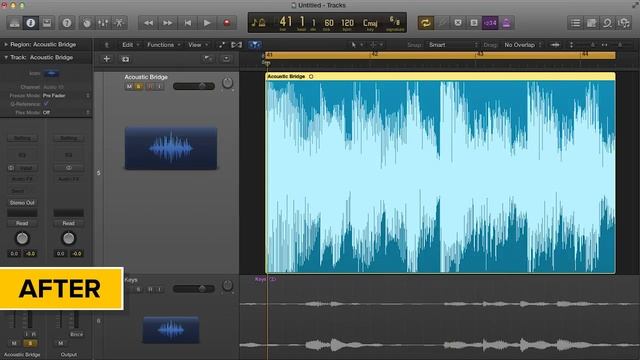Toggle the purple Metronome button
The height and width of the screenshot is (360, 640).
tap(506, 23)
